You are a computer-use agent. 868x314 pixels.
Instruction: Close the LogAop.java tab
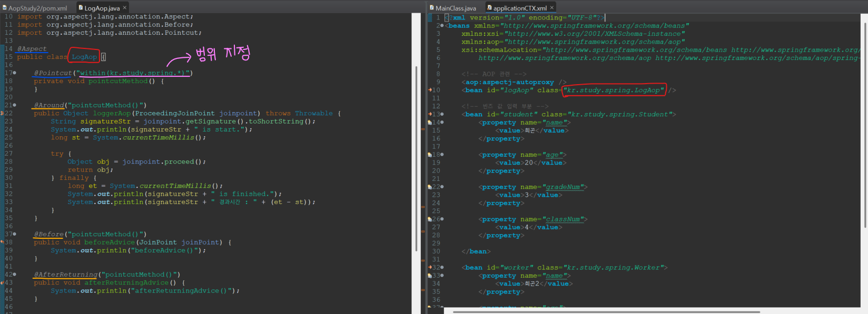125,8
